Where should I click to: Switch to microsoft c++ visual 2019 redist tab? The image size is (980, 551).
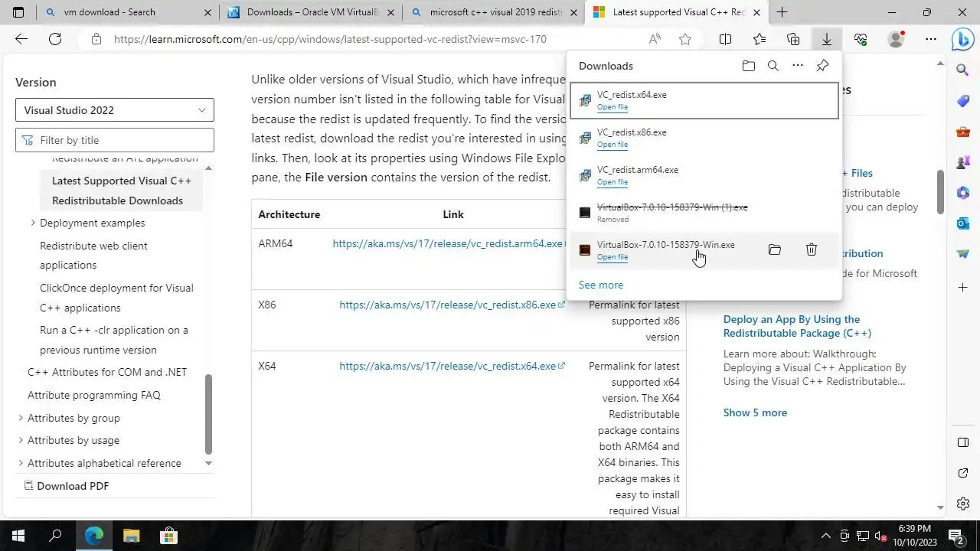(495, 12)
